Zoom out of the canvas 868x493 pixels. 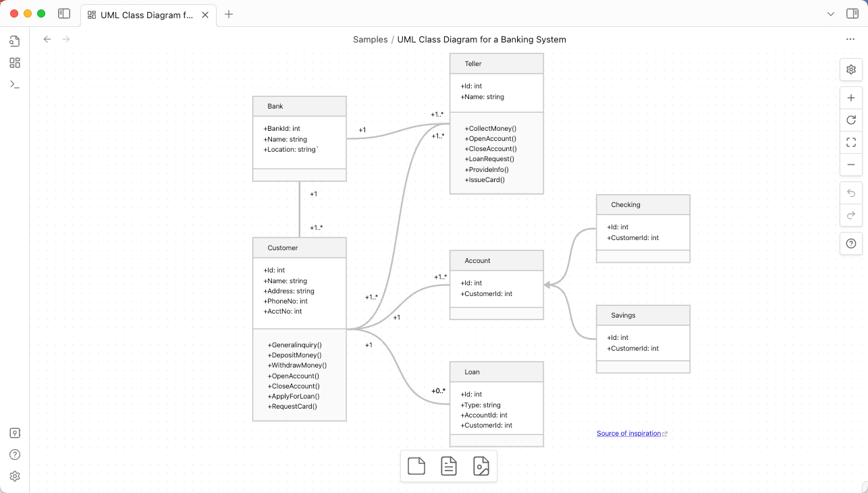851,165
